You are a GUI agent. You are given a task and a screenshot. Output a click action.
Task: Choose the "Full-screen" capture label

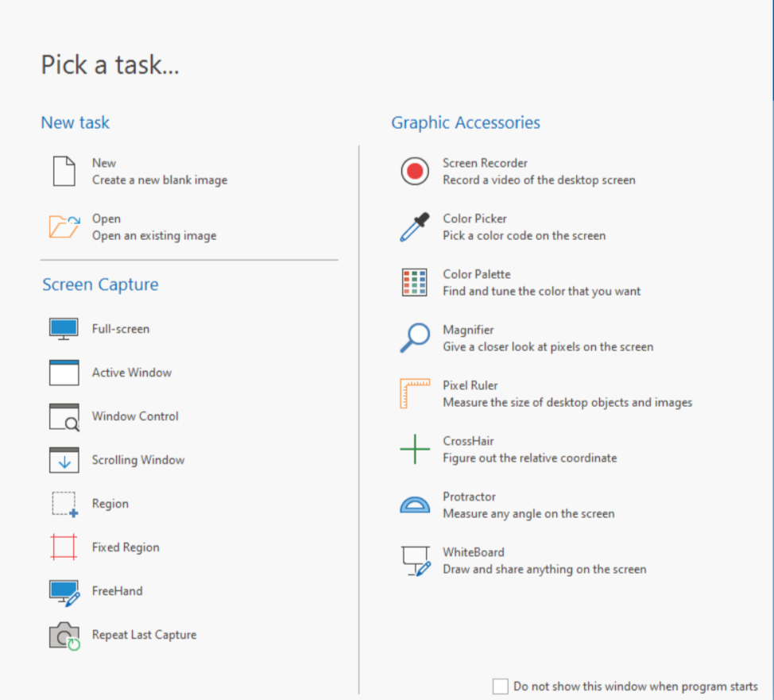(121, 329)
